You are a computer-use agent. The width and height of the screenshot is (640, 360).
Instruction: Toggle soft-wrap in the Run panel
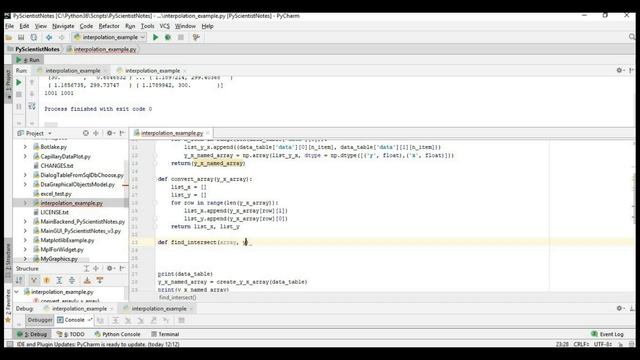(32, 107)
